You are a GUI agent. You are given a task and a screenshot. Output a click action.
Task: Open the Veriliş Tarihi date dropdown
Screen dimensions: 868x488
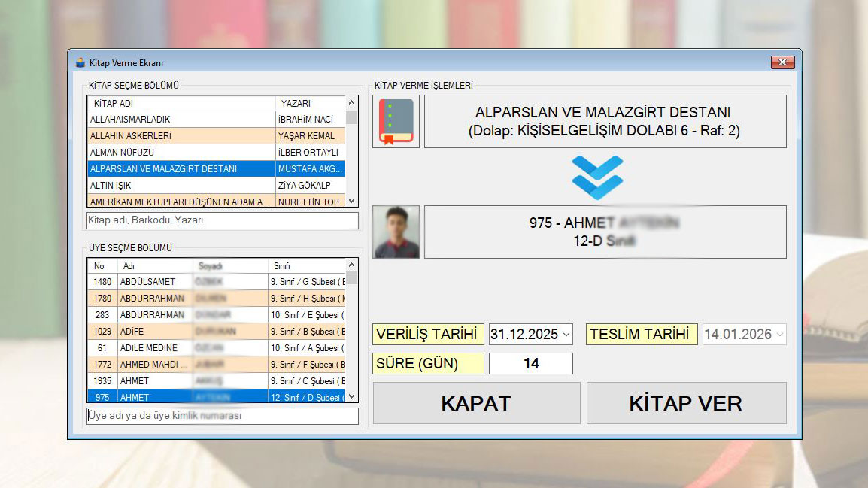pyautogui.click(x=566, y=335)
